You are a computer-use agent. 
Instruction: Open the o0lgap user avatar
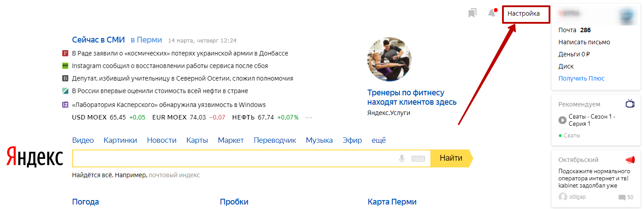[562, 197]
